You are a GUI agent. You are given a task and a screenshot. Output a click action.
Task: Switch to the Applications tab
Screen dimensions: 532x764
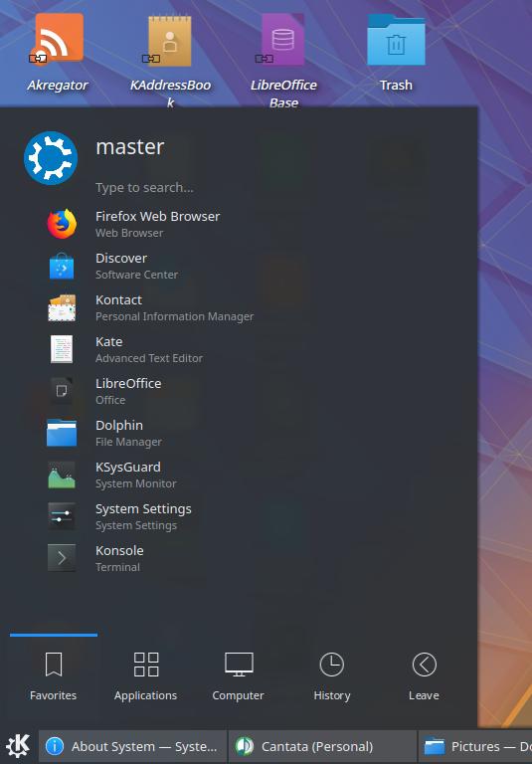145,676
